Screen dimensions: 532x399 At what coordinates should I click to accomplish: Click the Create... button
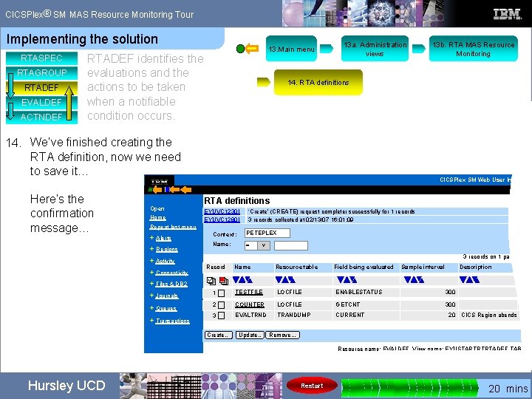(219, 335)
